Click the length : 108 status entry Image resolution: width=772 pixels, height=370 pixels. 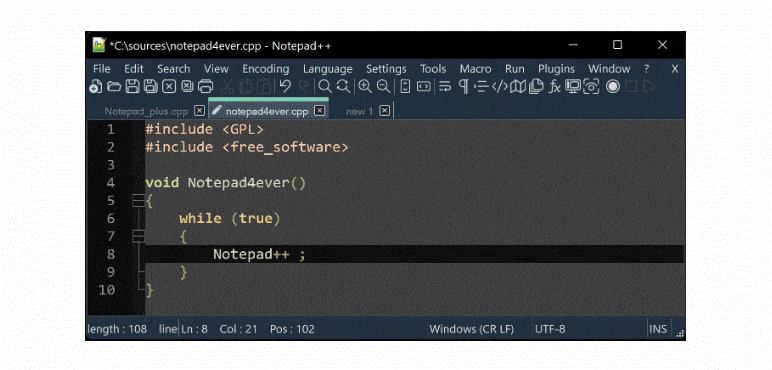[x=117, y=329]
